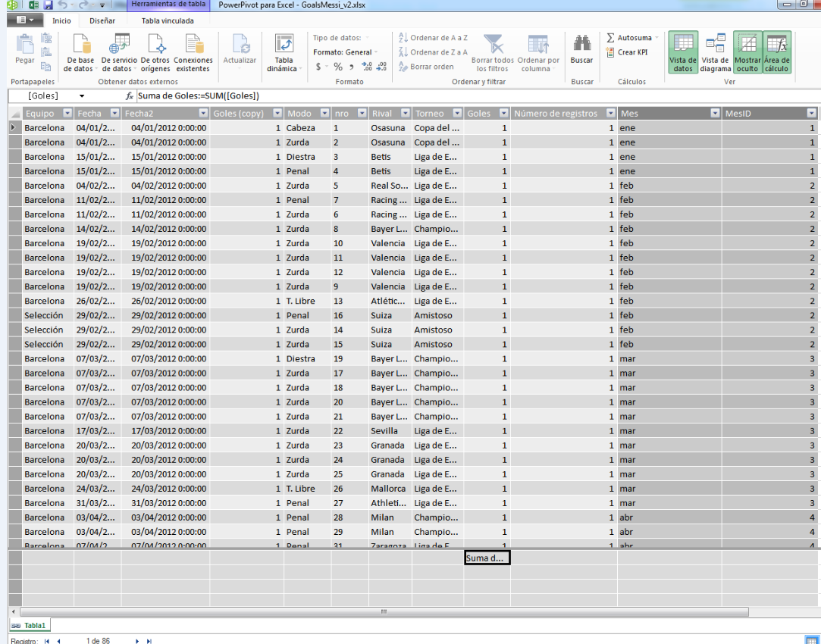Screen dimensions: 821x644
Task: Open the Diseñar ribbon tab
Action: pos(102,21)
